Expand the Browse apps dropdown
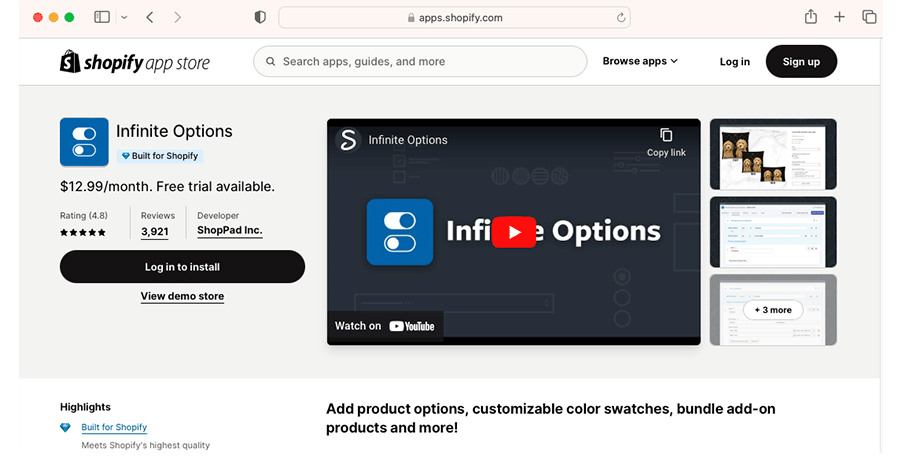 tap(640, 61)
